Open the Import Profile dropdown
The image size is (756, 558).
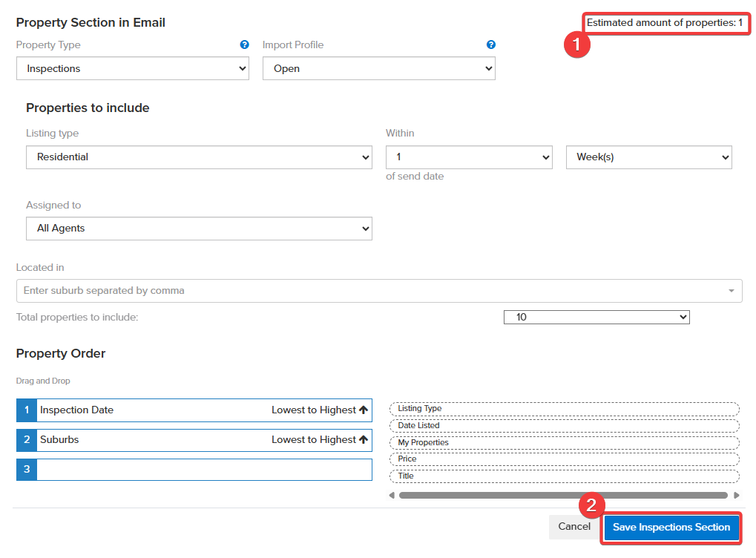[378, 68]
